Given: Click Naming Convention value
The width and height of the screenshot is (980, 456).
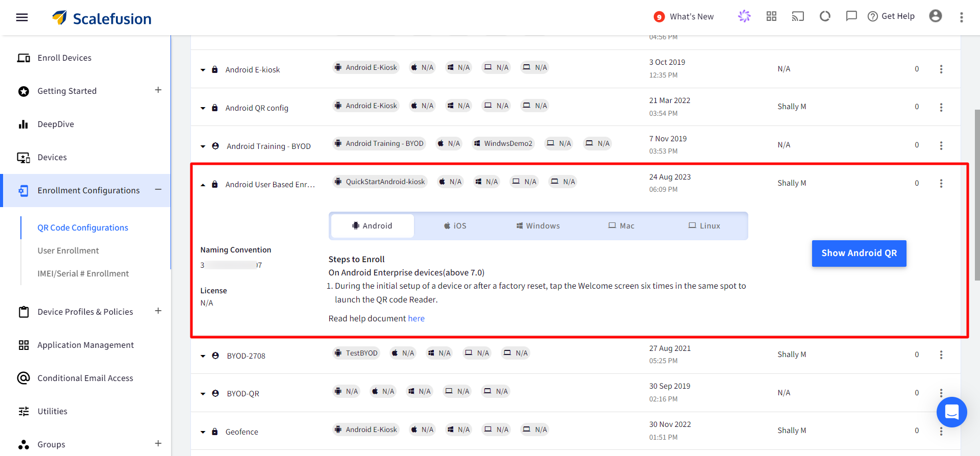Looking at the screenshot, I should tap(231, 265).
